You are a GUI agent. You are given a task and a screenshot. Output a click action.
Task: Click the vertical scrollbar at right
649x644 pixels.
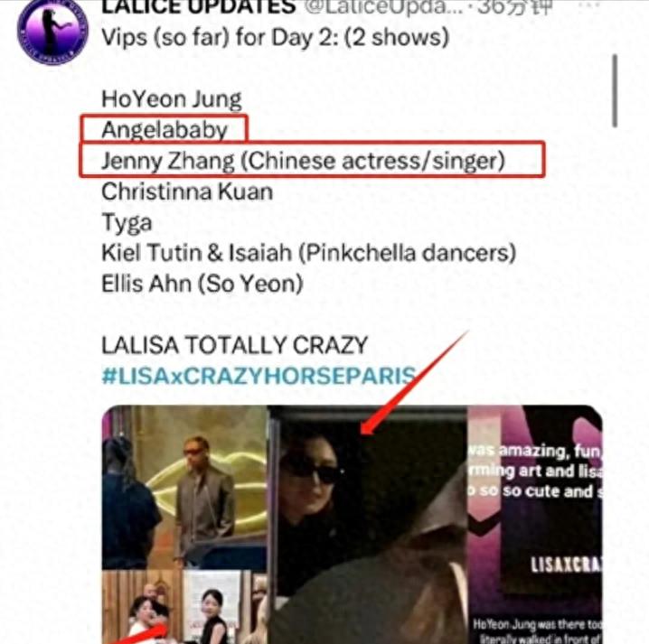(615, 90)
